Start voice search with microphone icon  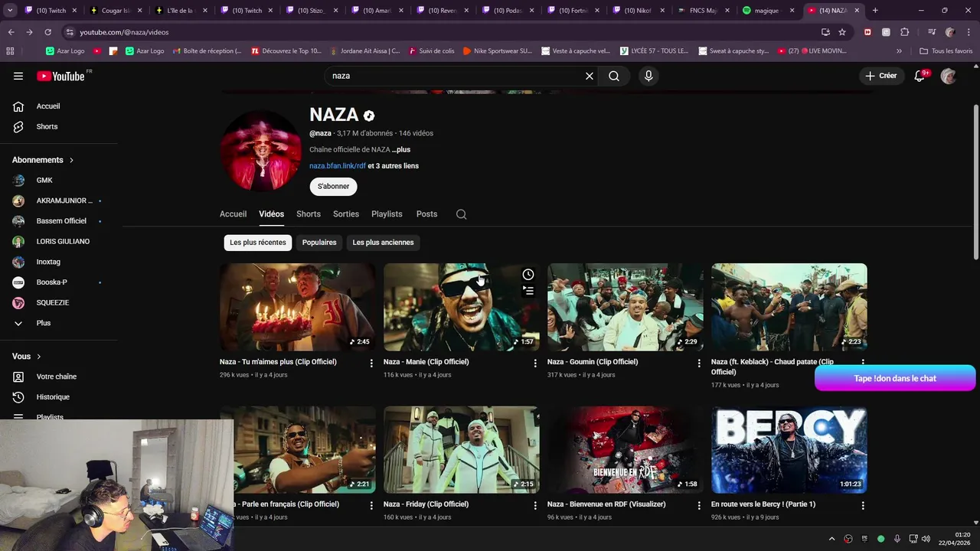coord(648,76)
